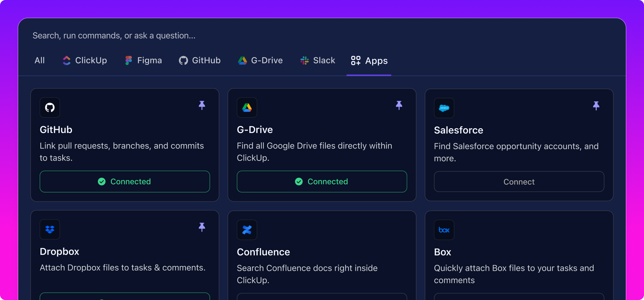
Task: Click the GitHub logo icon in GitHub card
Action: pos(50,107)
